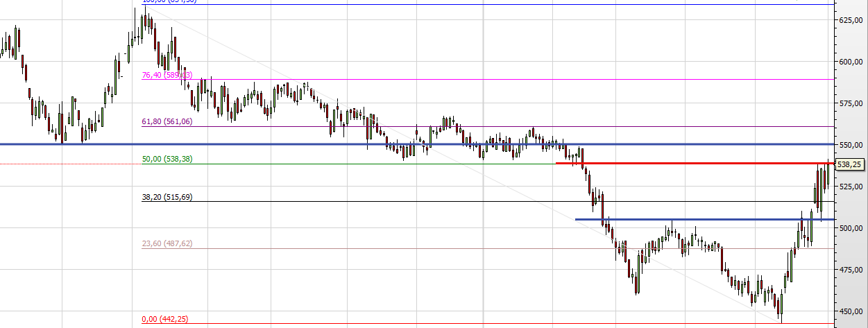Select the magenta 76,40 Fibonacci level line

coord(486,79)
